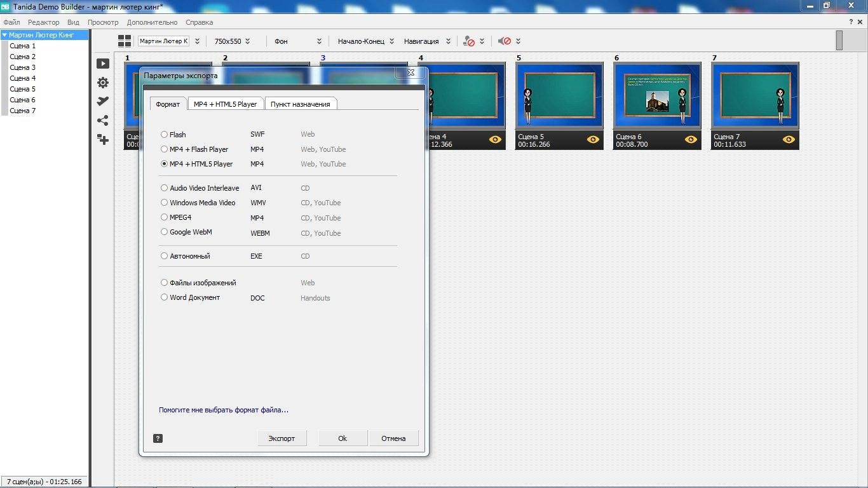
Task: Choose Audio Video Interleave AVI format
Action: [165, 188]
